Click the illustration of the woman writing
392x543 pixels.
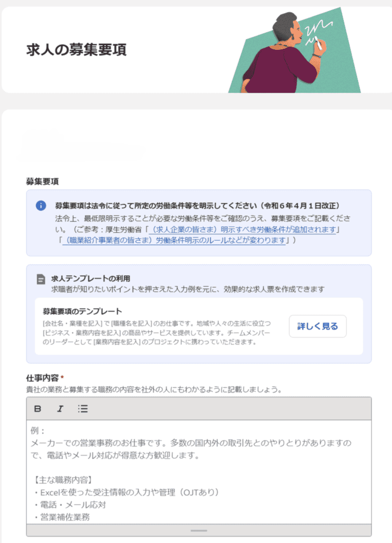coord(294,50)
